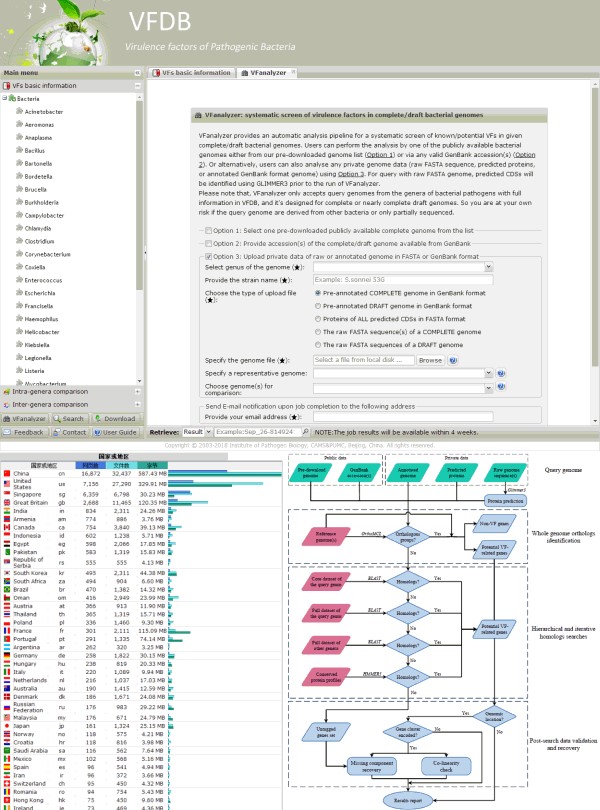Click the VFanalyzer button in the sidebar
600x810 pixels.
pos(25,419)
